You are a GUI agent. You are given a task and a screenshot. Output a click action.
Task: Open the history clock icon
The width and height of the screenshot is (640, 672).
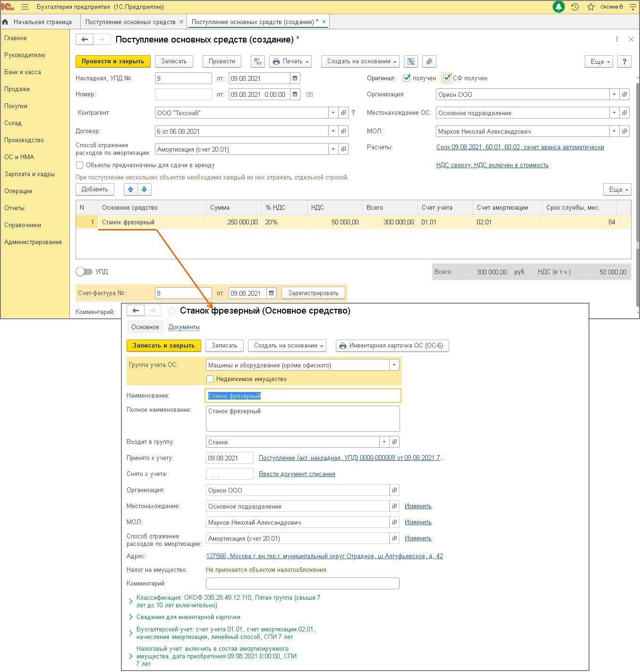pos(575,7)
